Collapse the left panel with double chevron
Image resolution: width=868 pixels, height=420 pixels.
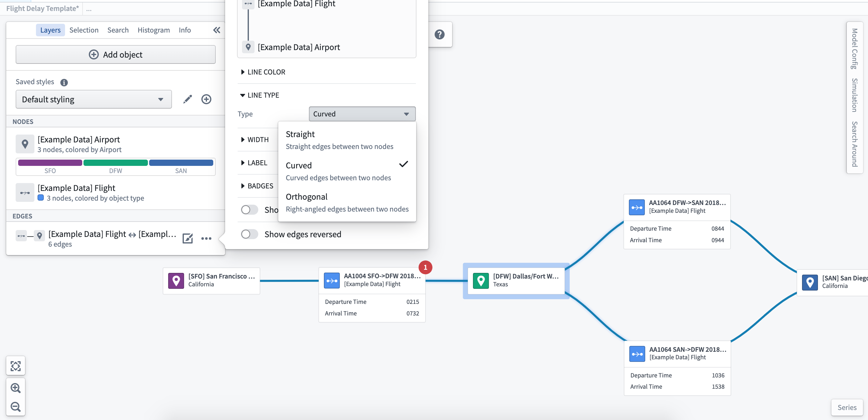coord(217,30)
